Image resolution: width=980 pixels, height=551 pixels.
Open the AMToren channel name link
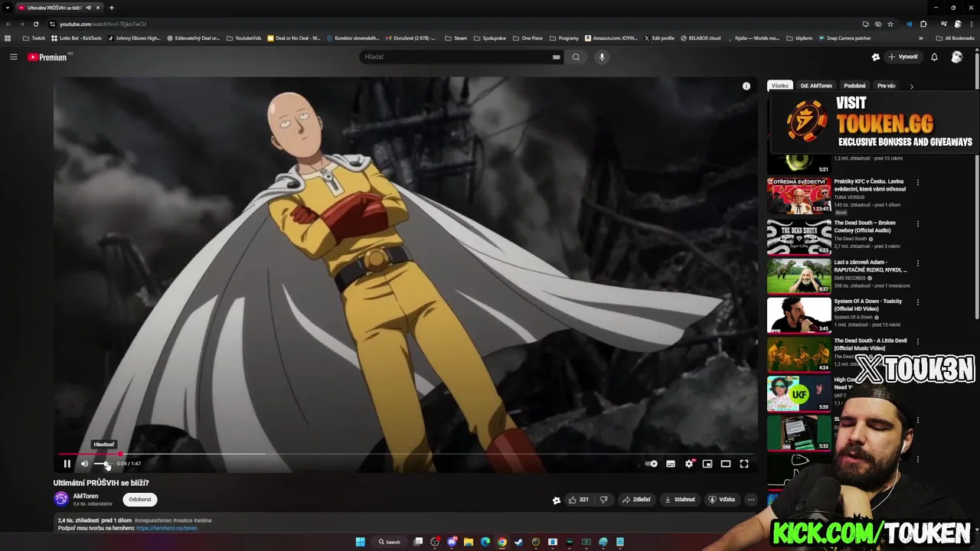pos(85,496)
